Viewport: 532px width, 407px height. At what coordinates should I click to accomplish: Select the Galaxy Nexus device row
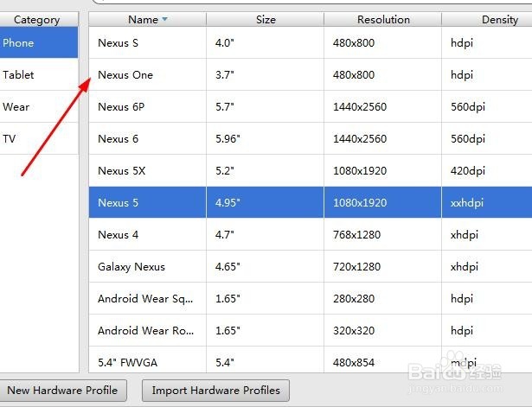311,266
